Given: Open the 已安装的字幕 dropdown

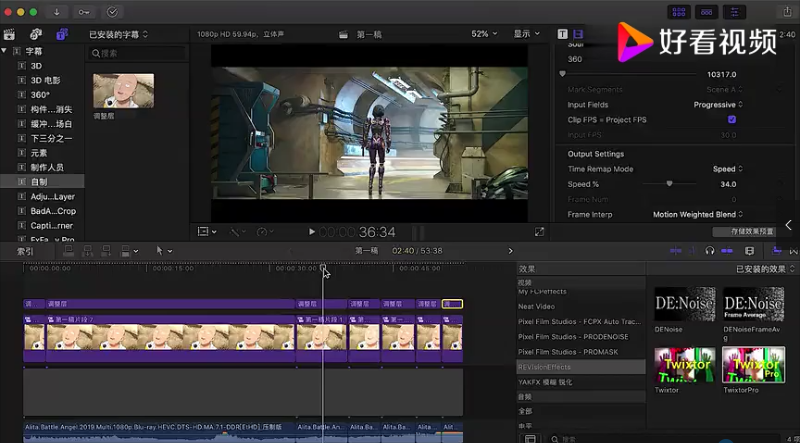Looking at the screenshot, I should (x=118, y=34).
